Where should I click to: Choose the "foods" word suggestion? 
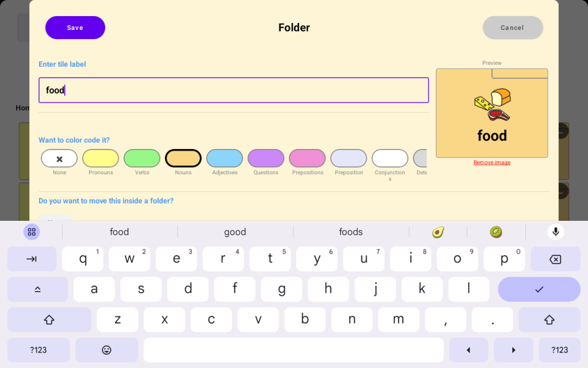click(351, 232)
